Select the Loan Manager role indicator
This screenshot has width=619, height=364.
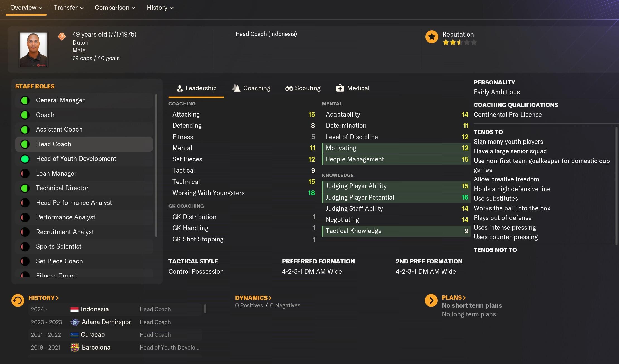tap(25, 173)
